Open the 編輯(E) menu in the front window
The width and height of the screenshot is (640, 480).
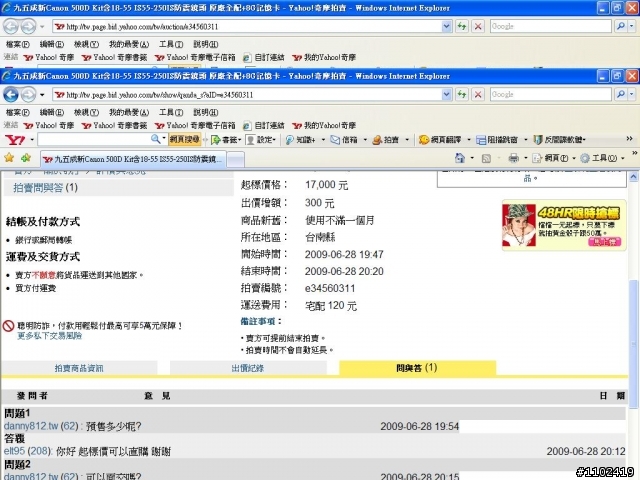[51, 112]
